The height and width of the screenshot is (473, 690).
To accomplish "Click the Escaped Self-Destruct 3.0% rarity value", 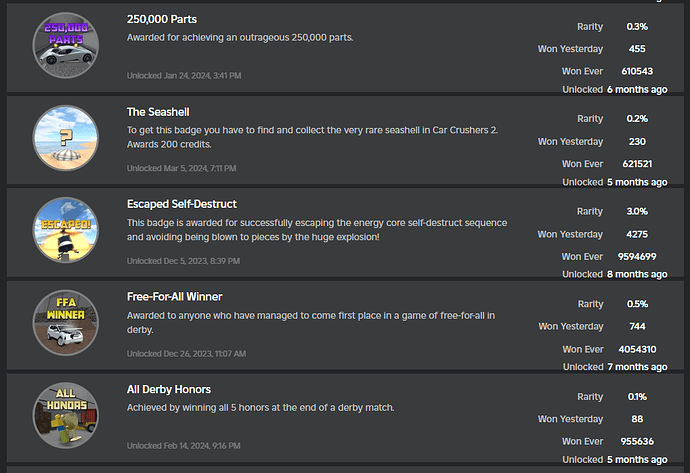I will [x=637, y=212].
